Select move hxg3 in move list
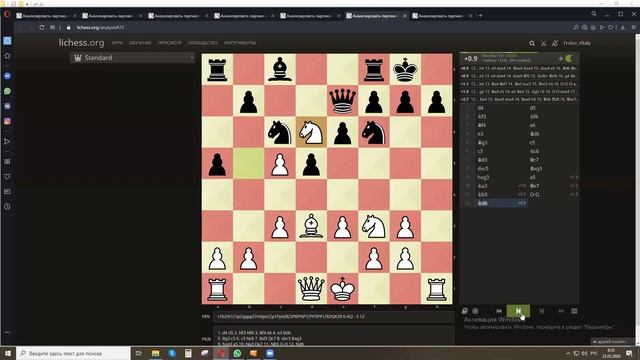This screenshot has height=360, width=640. [x=483, y=177]
